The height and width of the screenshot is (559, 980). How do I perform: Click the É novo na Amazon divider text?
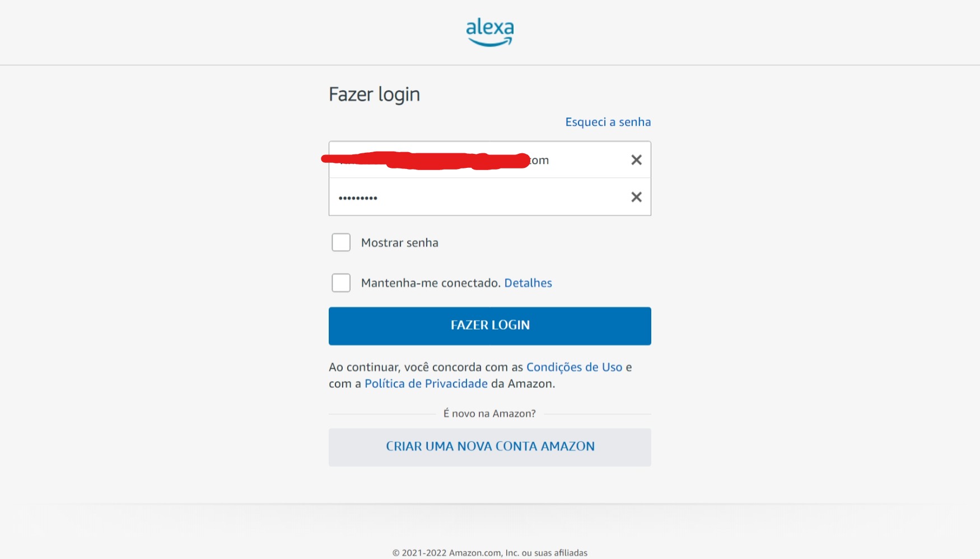point(489,413)
